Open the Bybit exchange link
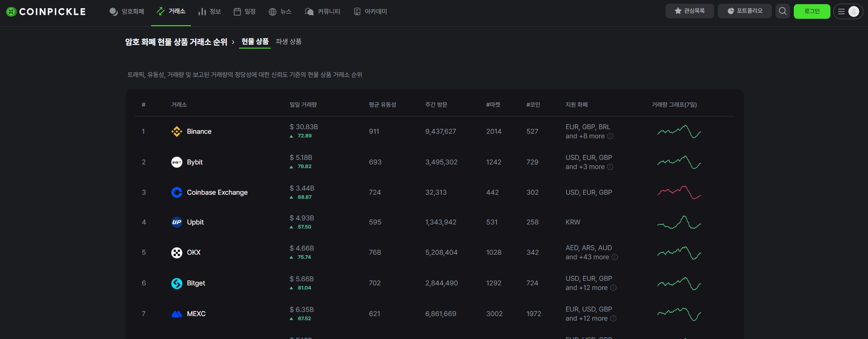868x339 pixels. click(195, 162)
